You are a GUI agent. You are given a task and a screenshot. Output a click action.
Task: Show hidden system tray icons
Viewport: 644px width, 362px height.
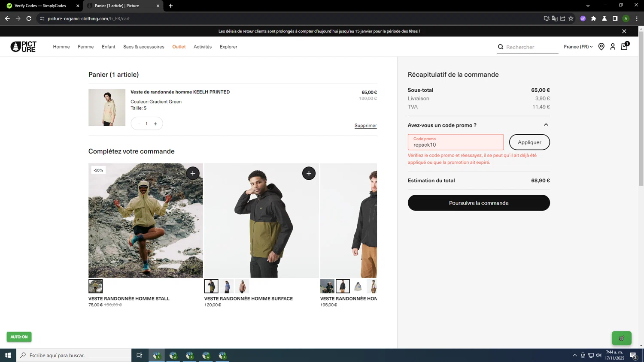[575, 355]
